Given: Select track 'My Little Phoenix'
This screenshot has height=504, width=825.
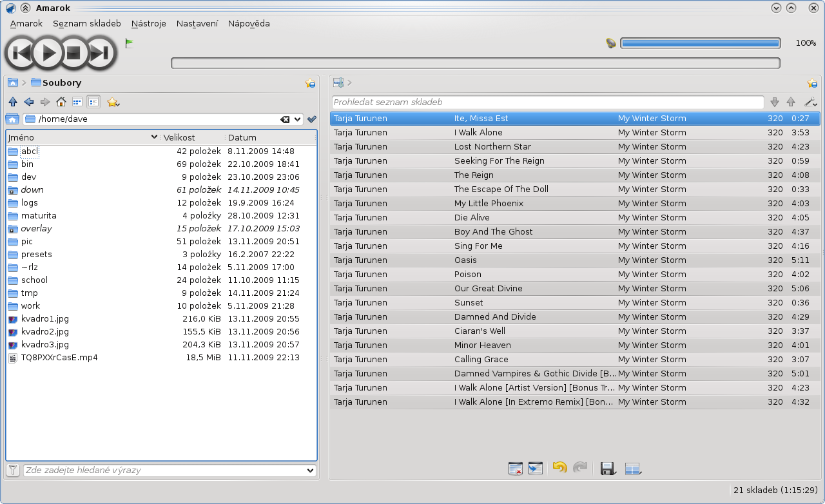Looking at the screenshot, I should (575, 203).
